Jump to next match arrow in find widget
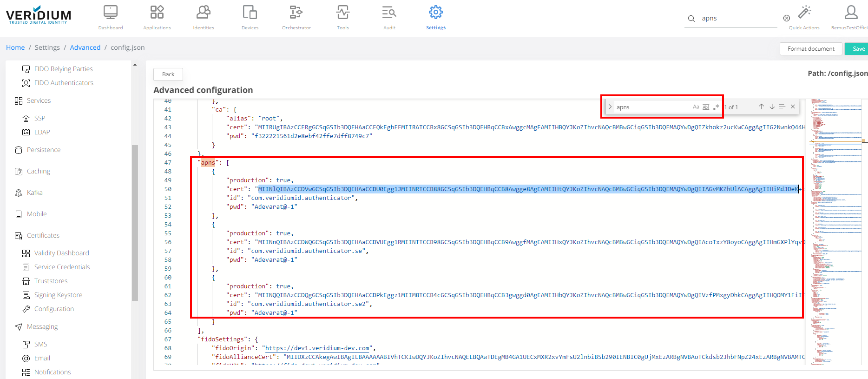Viewport: 868px width, 379px height. (772, 107)
